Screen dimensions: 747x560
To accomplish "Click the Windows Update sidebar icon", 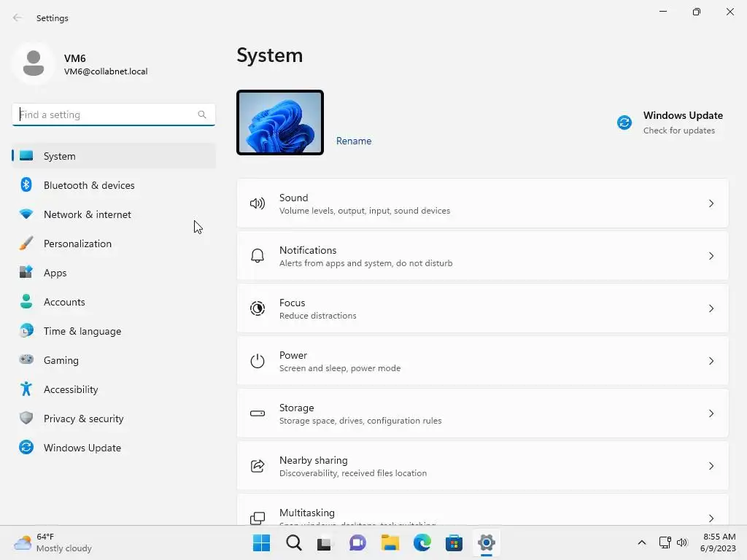I will click(x=26, y=447).
